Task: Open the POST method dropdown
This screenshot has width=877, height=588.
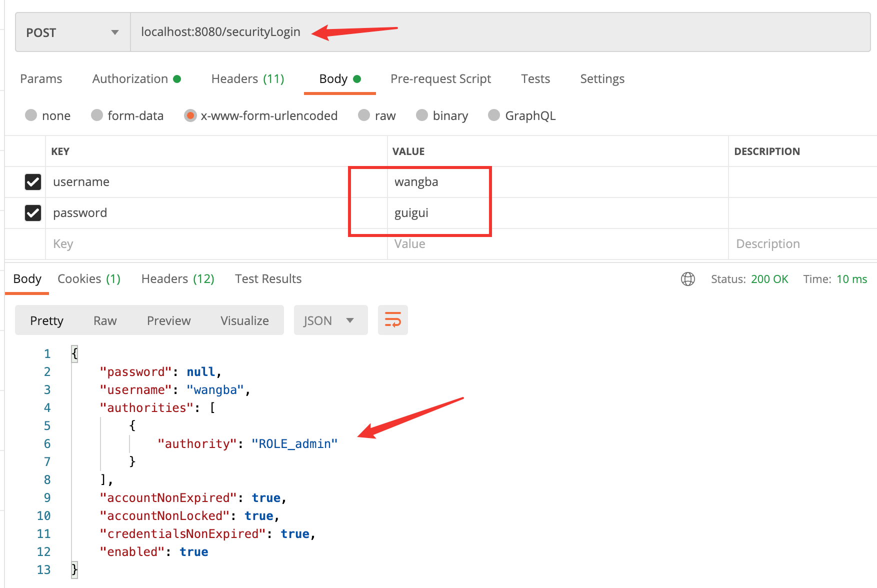Action: pyautogui.click(x=72, y=32)
